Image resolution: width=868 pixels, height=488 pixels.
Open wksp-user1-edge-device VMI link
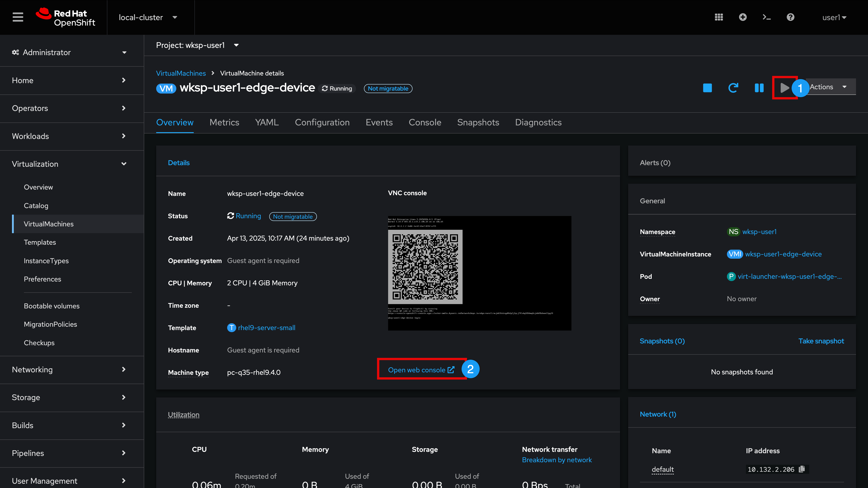pos(783,254)
